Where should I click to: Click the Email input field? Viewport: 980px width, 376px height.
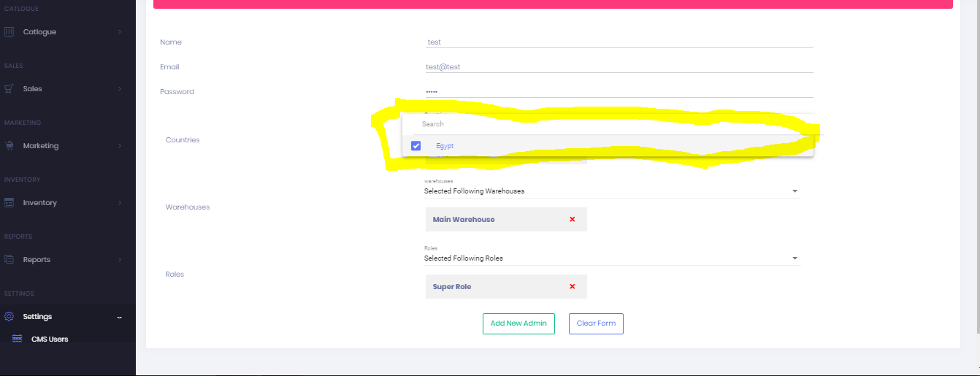tap(619, 66)
